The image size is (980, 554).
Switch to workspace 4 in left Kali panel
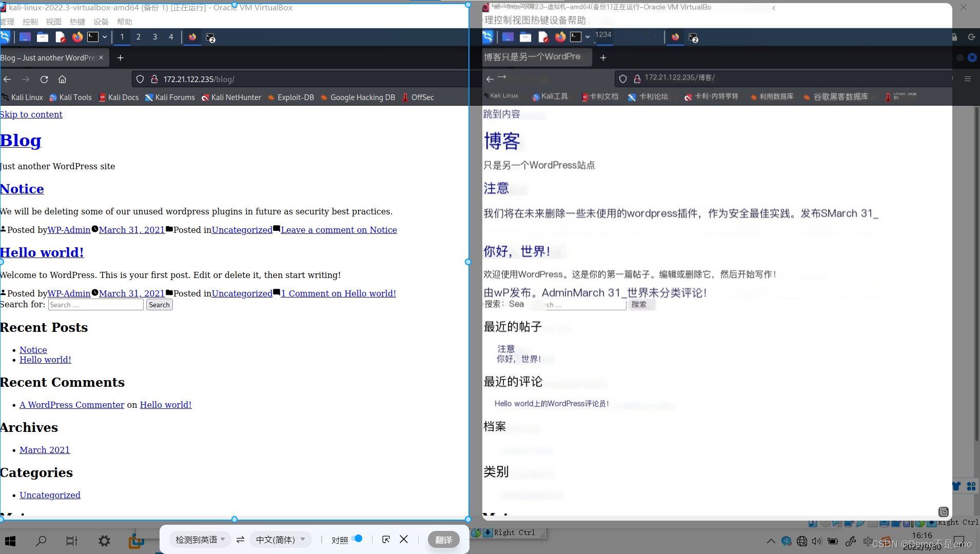171,37
